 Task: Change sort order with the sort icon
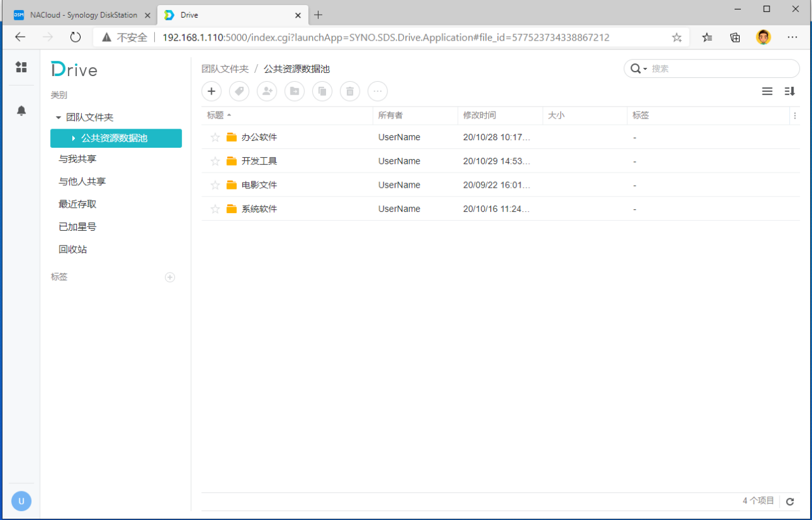(790, 91)
